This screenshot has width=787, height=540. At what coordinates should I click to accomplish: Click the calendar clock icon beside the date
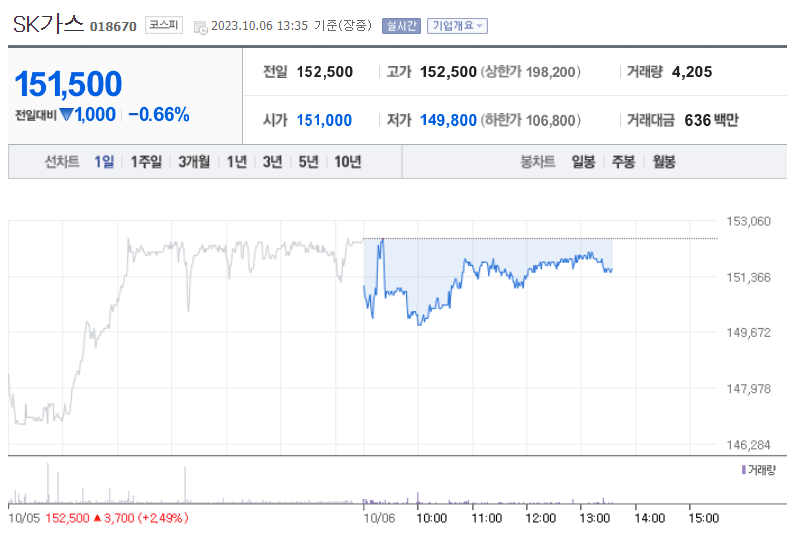click(x=200, y=28)
